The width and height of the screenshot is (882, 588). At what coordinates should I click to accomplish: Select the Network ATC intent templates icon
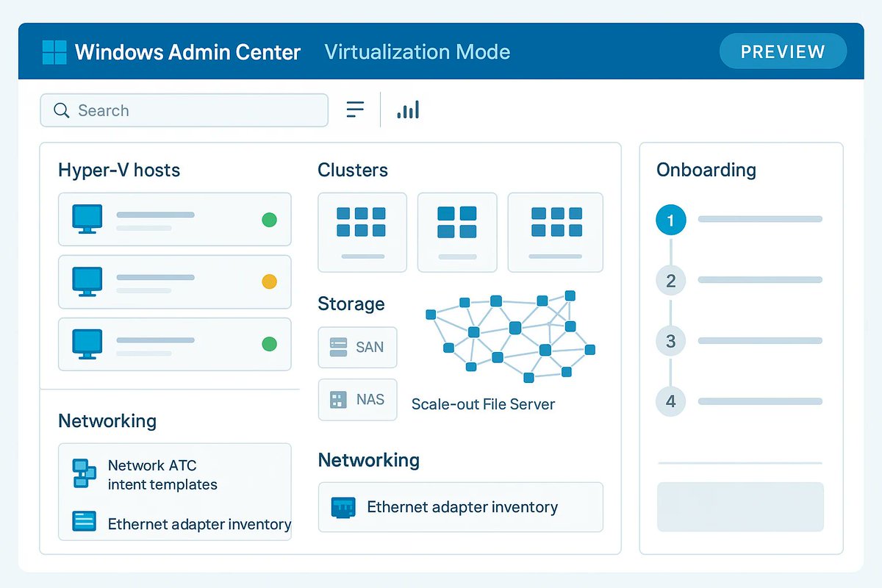[82, 473]
